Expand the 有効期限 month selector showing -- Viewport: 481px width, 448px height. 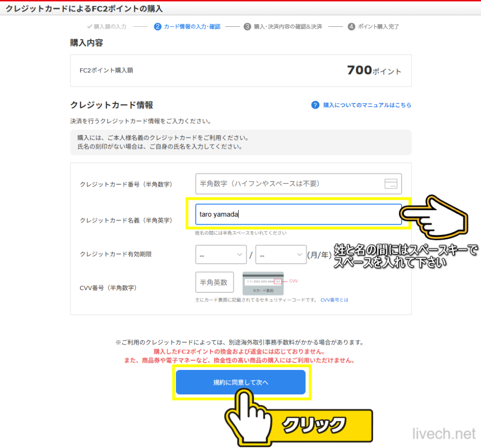(221, 254)
